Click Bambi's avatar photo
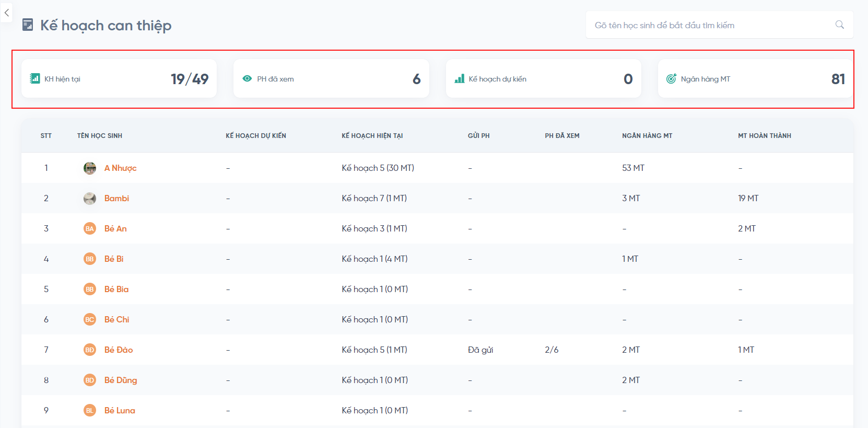Image resolution: width=868 pixels, height=428 pixels. (90, 198)
